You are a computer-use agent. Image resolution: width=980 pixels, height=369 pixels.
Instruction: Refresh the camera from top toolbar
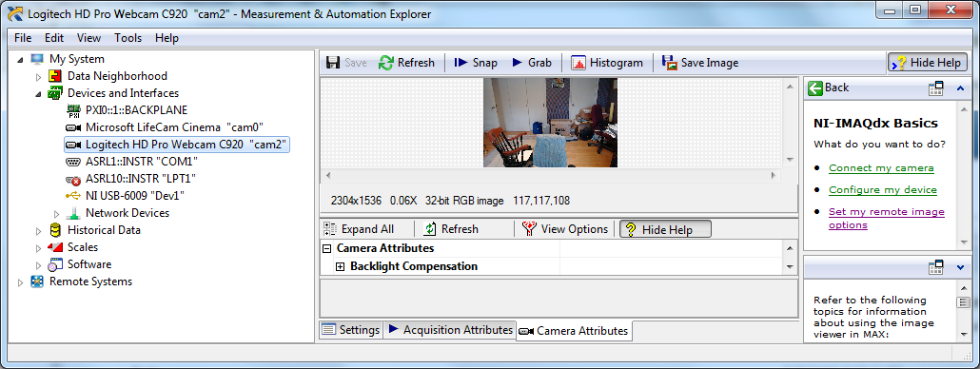click(x=407, y=63)
